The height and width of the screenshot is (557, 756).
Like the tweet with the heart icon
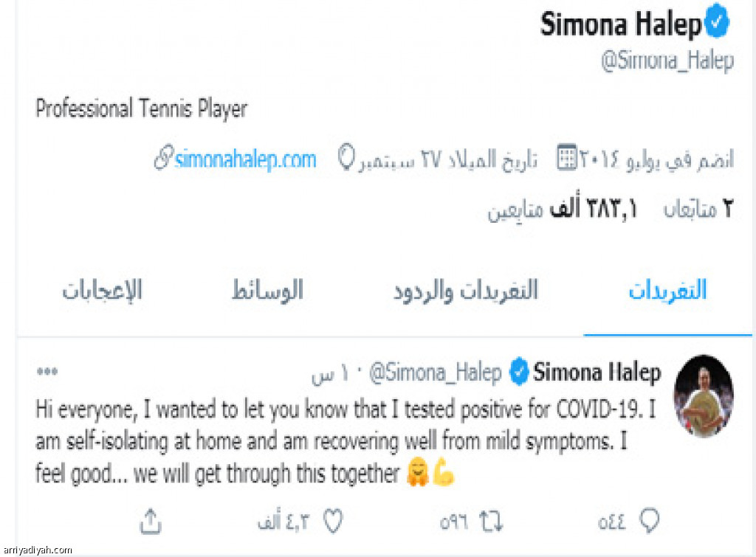point(334,522)
